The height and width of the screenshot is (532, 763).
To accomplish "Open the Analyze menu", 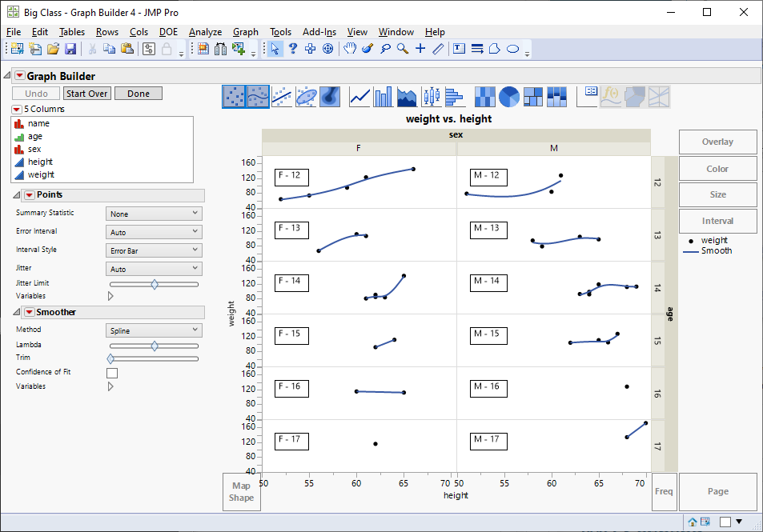I will (x=205, y=32).
